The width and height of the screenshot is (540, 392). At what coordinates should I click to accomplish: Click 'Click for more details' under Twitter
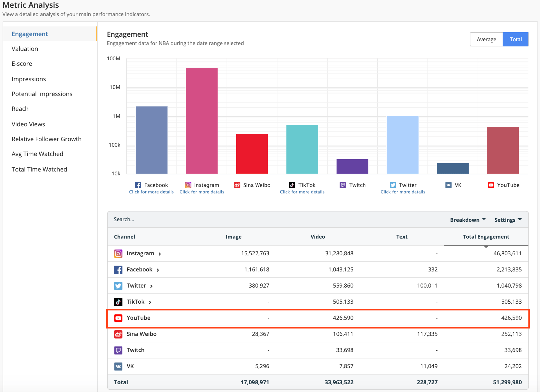[x=403, y=192]
